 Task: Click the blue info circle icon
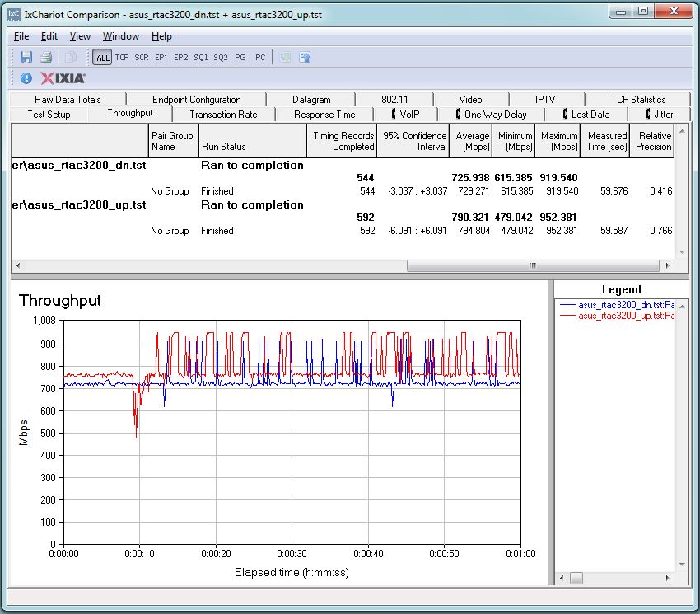[26, 78]
